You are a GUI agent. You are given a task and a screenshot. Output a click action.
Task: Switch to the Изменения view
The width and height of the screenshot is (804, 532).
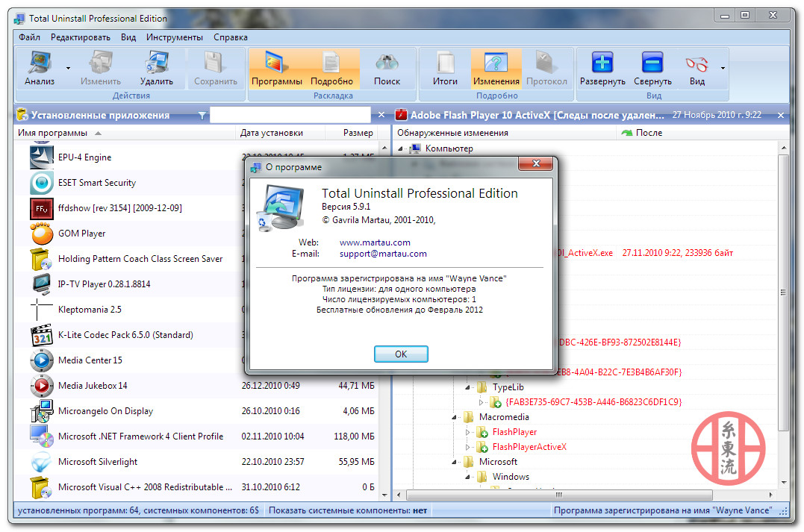click(x=496, y=68)
